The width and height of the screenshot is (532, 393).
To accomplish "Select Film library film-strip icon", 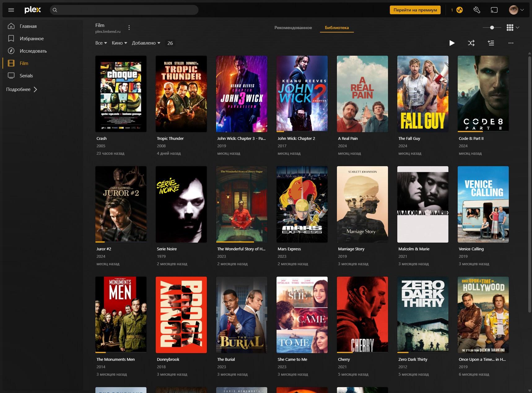I will pyautogui.click(x=11, y=63).
